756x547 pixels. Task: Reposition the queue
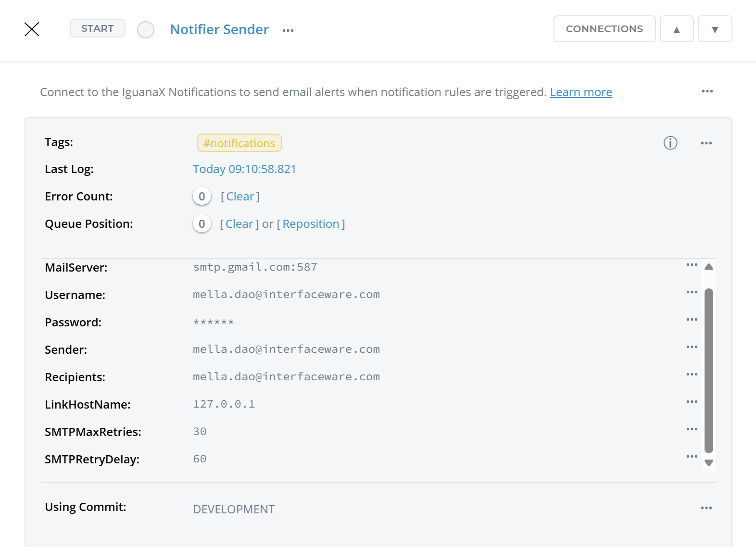tap(311, 224)
